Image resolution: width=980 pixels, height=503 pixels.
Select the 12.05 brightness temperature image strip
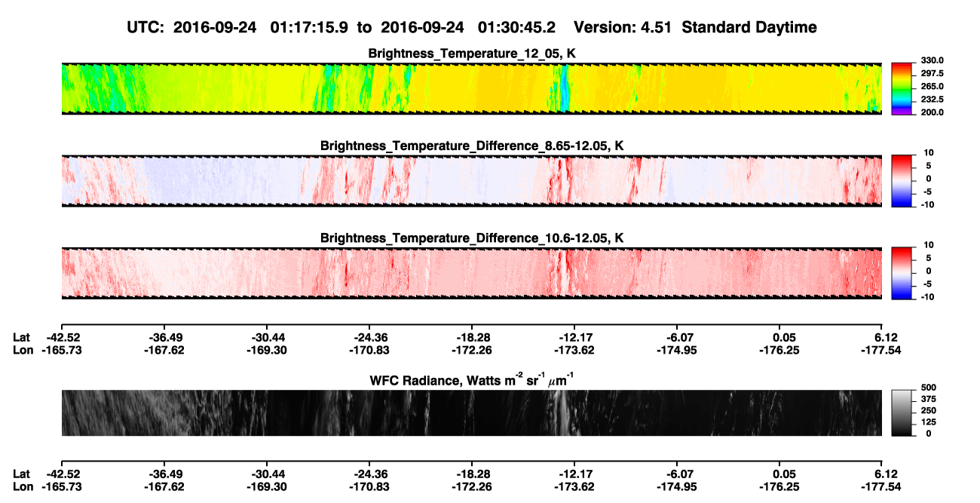(471, 89)
